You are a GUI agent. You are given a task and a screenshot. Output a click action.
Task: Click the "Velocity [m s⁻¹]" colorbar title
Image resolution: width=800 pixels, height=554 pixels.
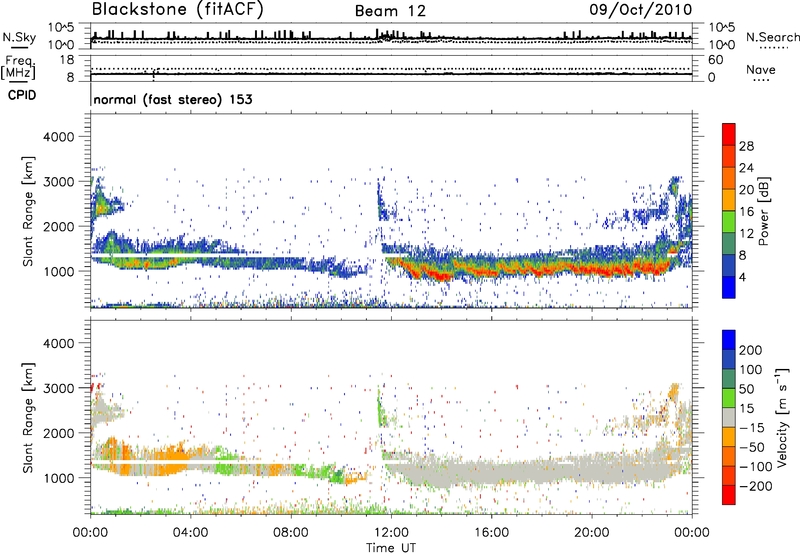click(x=782, y=417)
